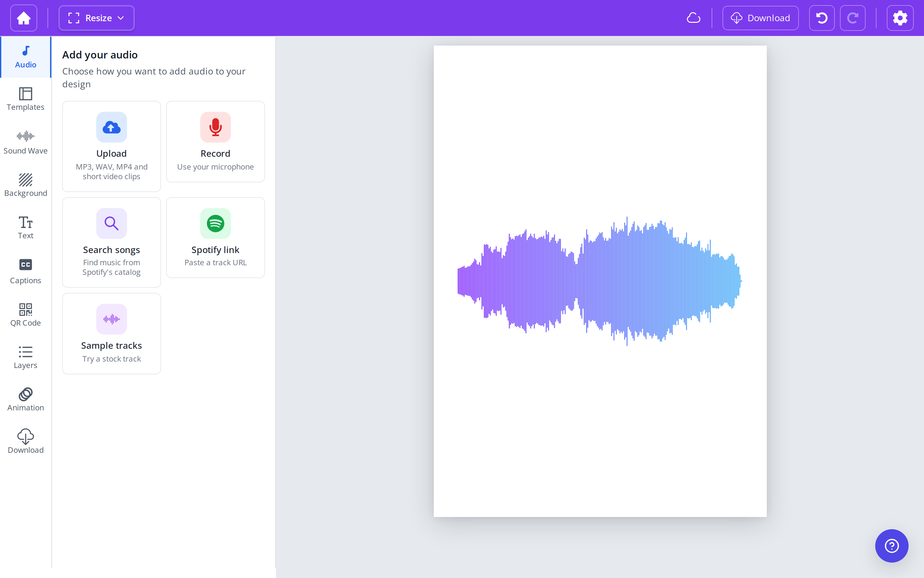Select the sound wave on canvas
924x578 pixels.
click(x=600, y=281)
